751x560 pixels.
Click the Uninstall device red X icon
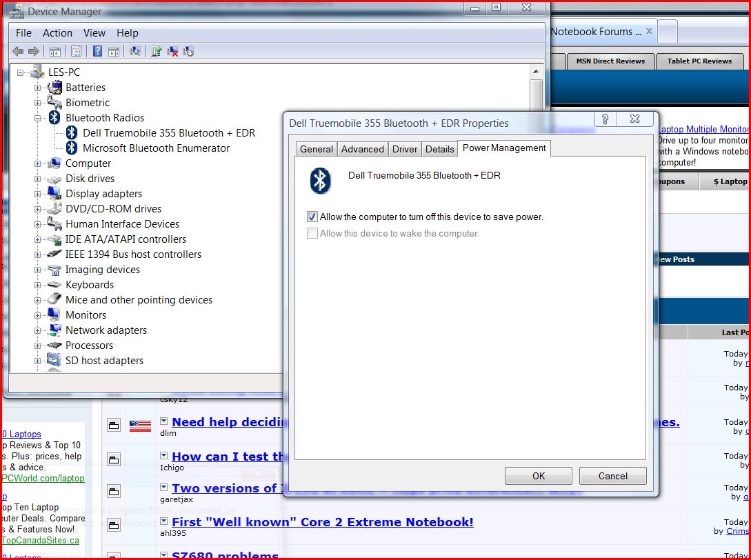172,51
